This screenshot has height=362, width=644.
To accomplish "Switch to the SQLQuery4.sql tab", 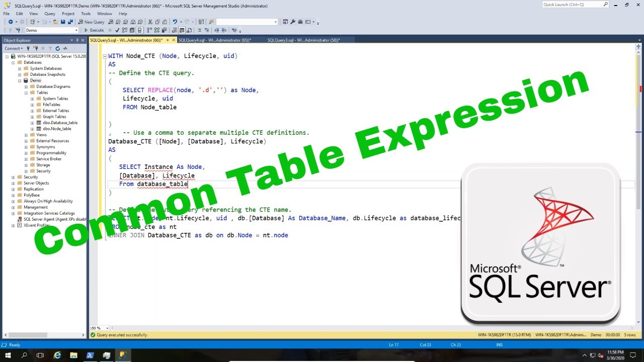I will click(215, 40).
